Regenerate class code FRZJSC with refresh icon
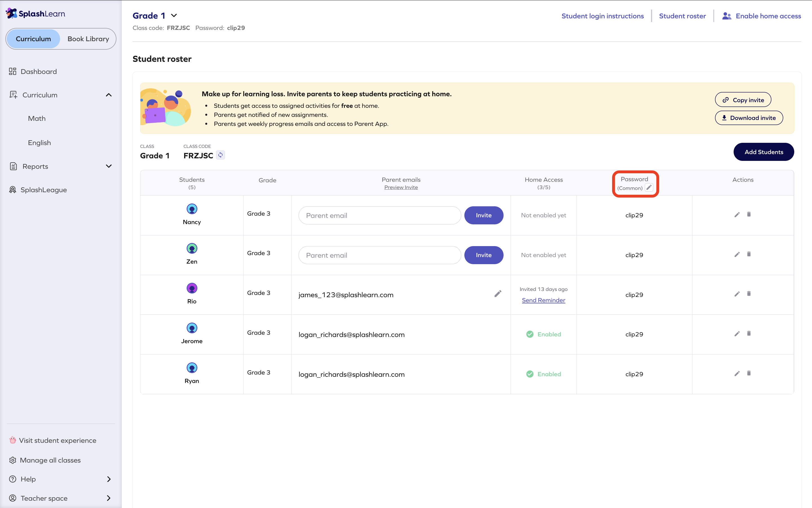Viewport: 812px width, 508px height. click(x=220, y=155)
